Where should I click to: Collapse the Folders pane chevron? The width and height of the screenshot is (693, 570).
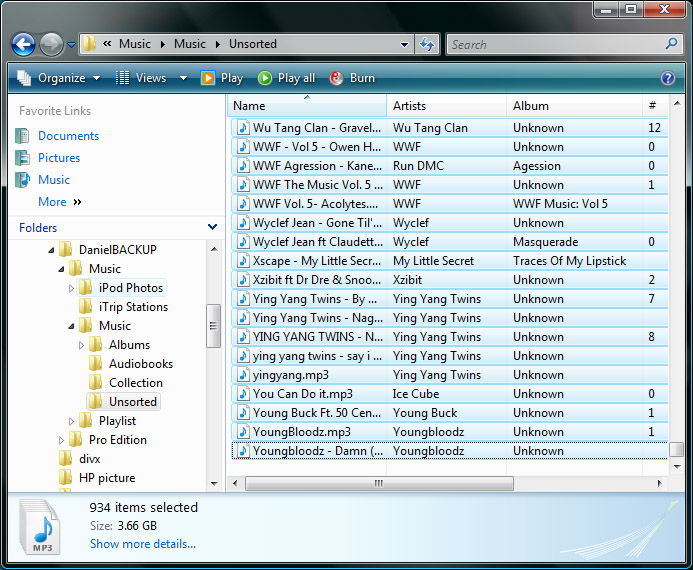[213, 227]
